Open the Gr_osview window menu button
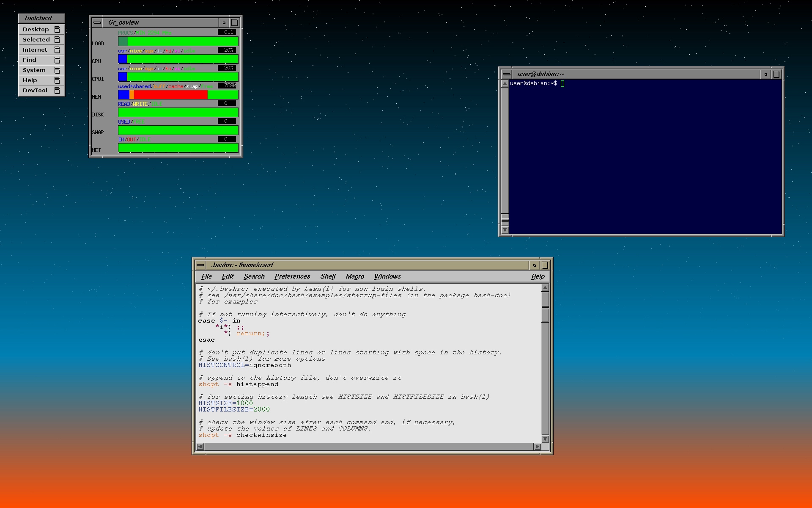 pyautogui.click(x=97, y=23)
